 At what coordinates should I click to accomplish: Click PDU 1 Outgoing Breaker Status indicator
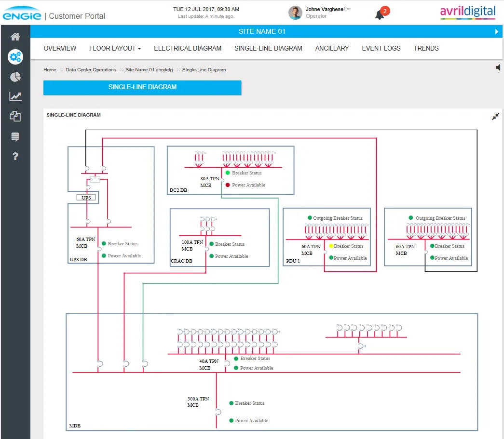pos(310,218)
